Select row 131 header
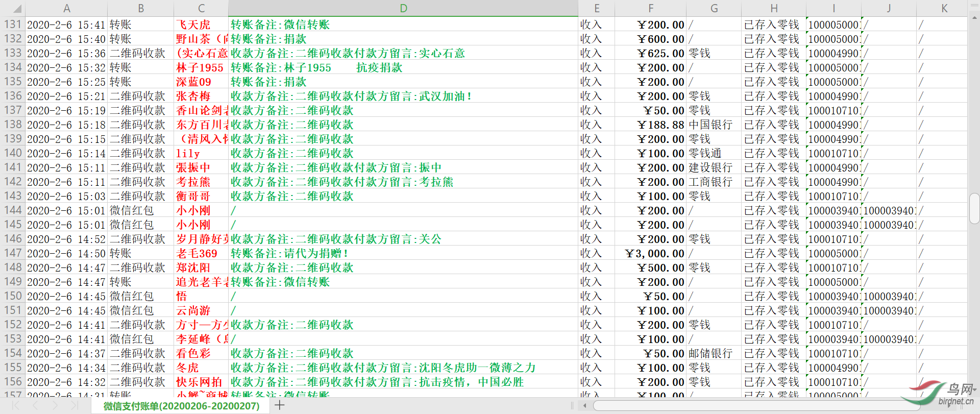 pos(13,25)
